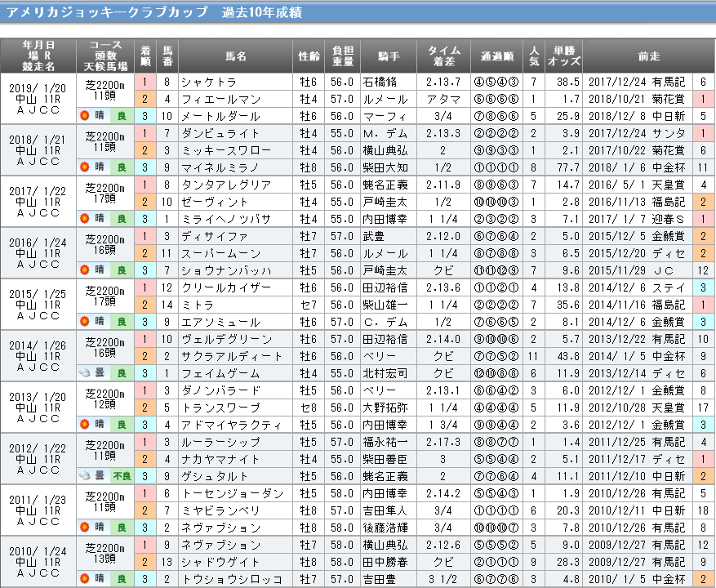The image size is (716, 588).
Task: Click the horse name トウショウシロッコ
Action: click(x=220, y=579)
